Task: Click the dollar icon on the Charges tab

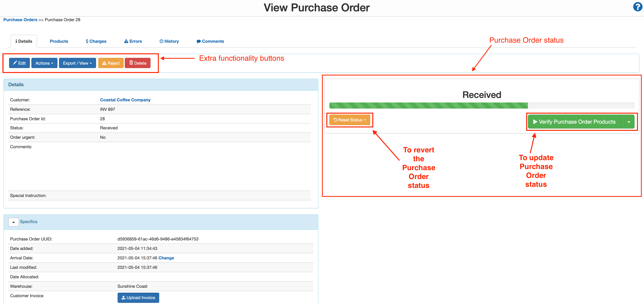Action: point(87,41)
